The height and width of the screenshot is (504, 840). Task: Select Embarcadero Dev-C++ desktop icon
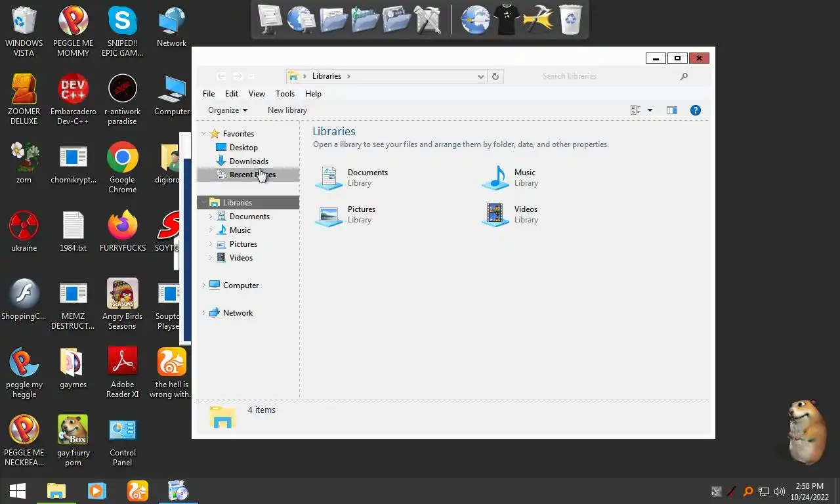pos(73,100)
